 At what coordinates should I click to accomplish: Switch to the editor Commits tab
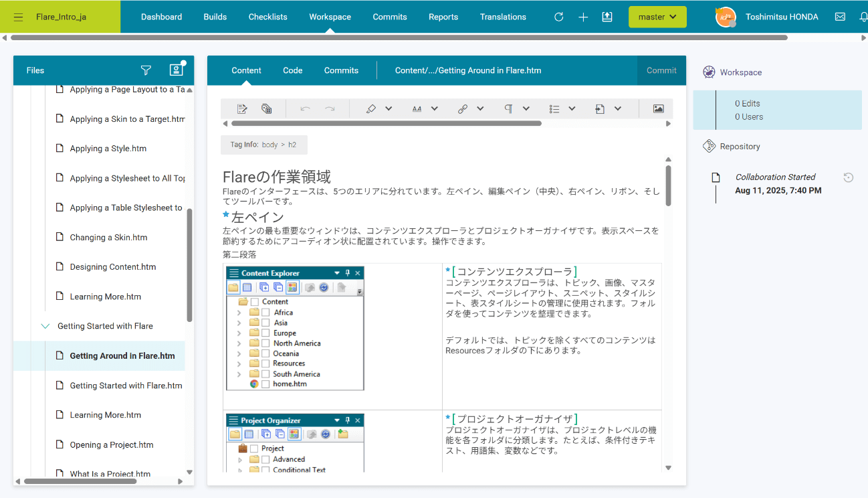click(x=341, y=70)
